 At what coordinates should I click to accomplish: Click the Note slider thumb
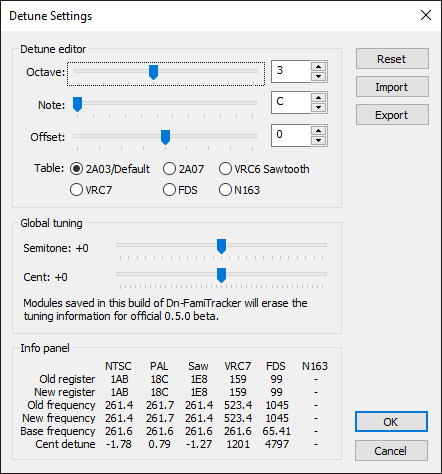[77, 104]
